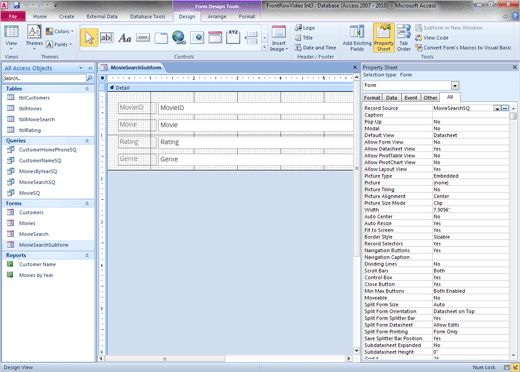Open the Property Sheet object selector dropdown
This screenshot has width=520, height=372.
pos(455,86)
